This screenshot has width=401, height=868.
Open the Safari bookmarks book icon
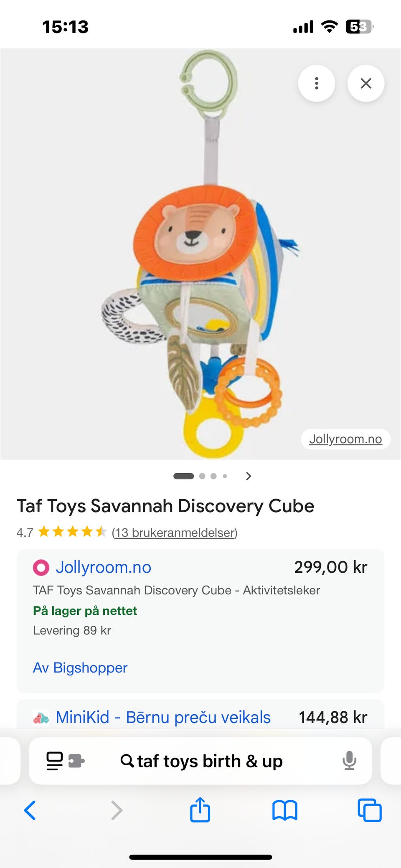coord(285,810)
